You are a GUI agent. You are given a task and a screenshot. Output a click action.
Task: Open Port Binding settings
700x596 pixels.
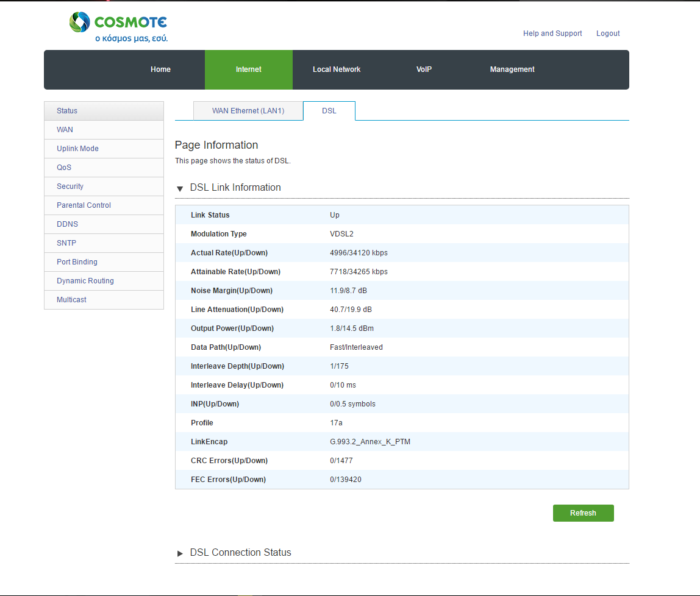[77, 262]
